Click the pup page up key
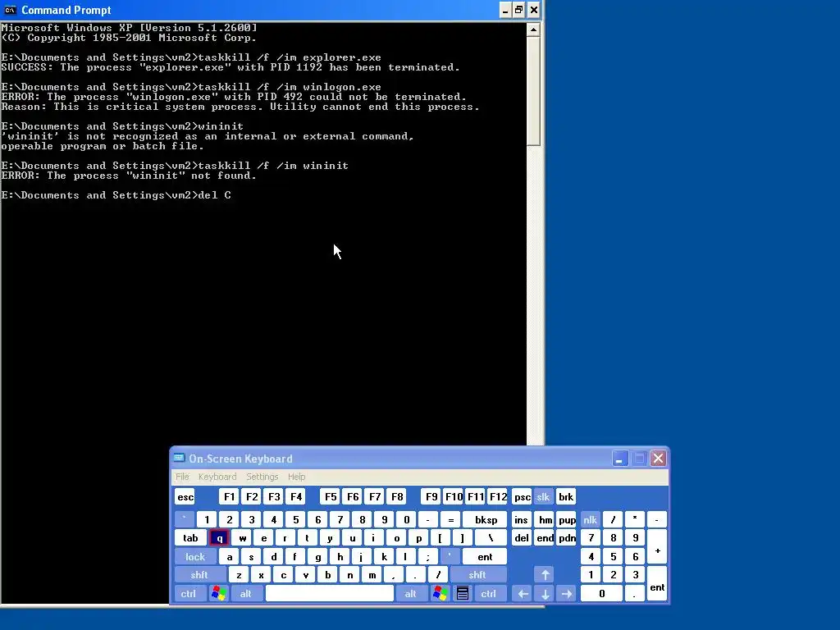Viewport: 840px width, 630px height. tap(567, 519)
